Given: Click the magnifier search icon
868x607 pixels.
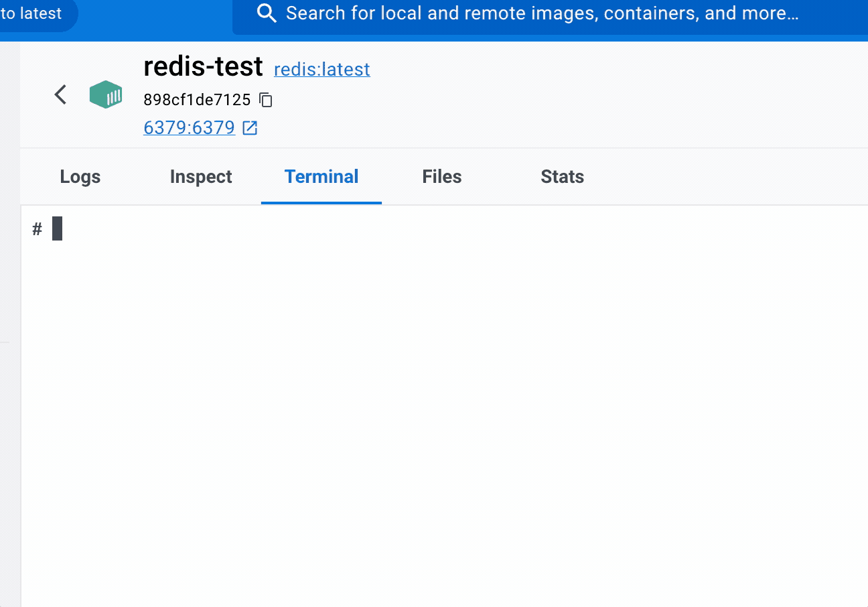Looking at the screenshot, I should pos(267,13).
